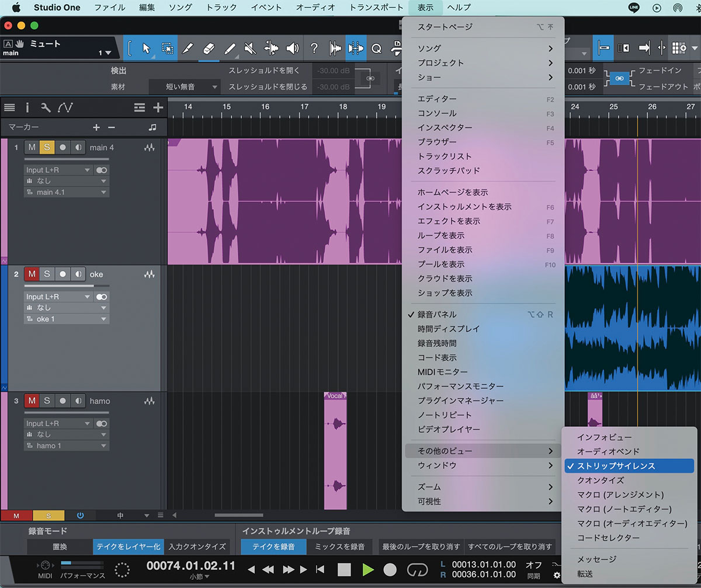Open the トランスポート menu
The image size is (701, 588).
[x=376, y=8]
